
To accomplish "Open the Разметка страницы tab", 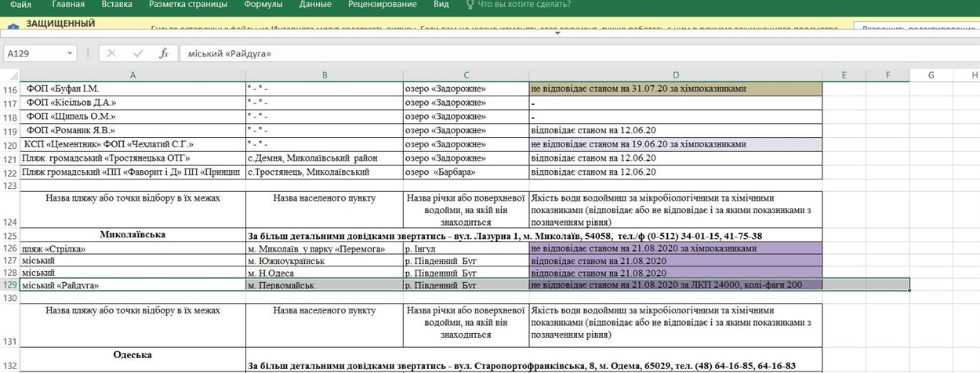I will coord(188,5).
